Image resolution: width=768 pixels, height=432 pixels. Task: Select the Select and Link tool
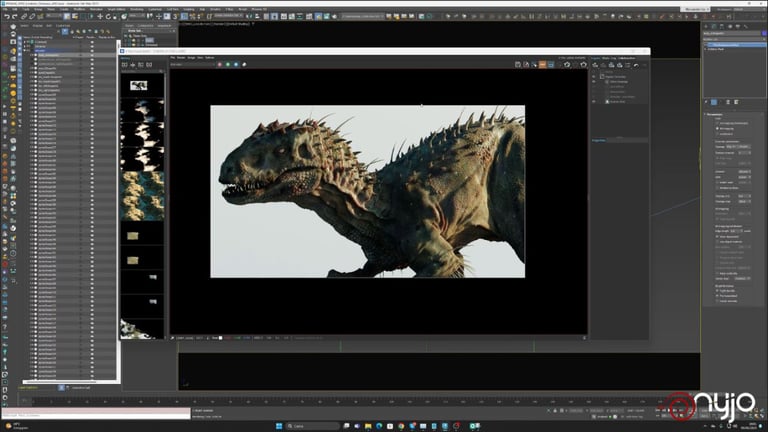click(24, 17)
